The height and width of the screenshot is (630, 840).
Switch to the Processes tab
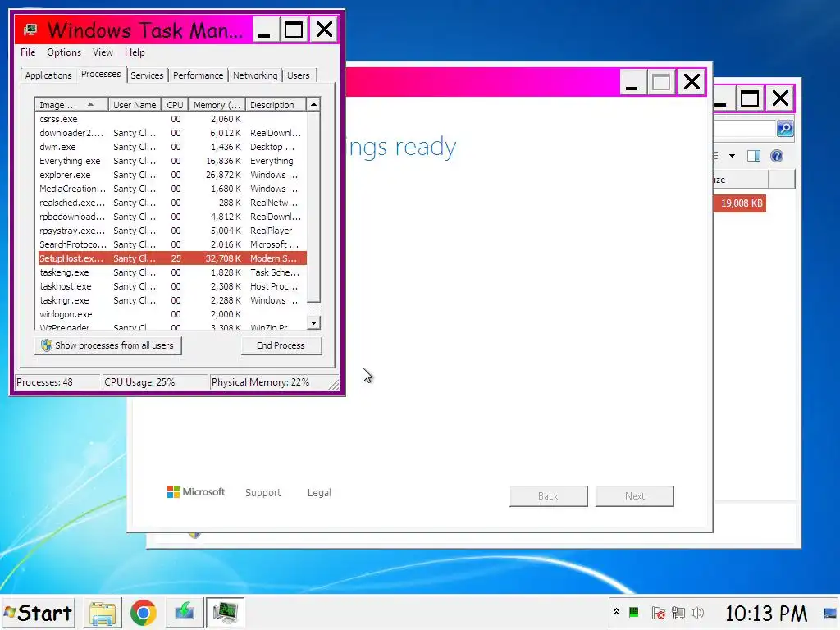click(x=101, y=74)
